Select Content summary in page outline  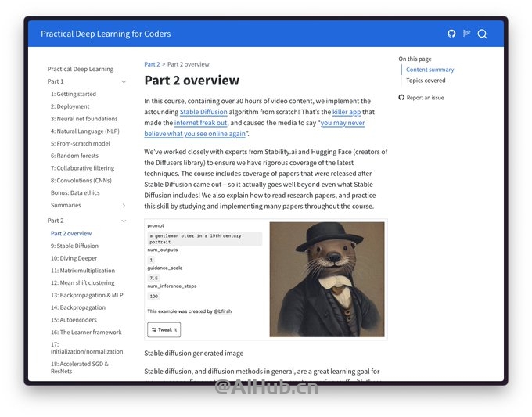[430, 70]
